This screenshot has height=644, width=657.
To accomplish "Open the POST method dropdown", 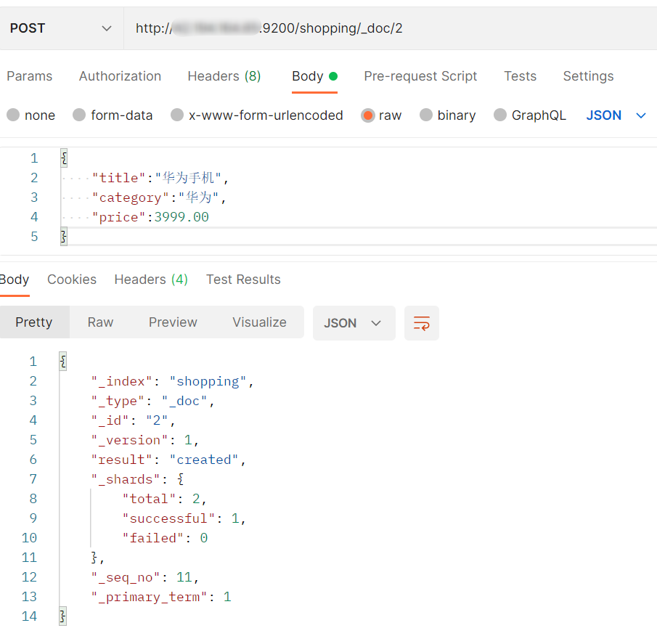I will pyautogui.click(x=61, y=28).
